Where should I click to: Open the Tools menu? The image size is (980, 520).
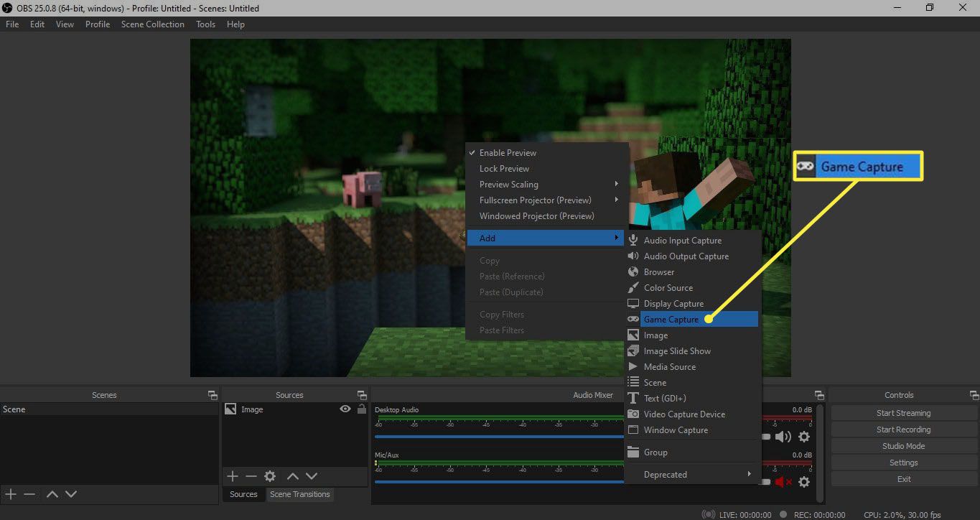[206, 24]
